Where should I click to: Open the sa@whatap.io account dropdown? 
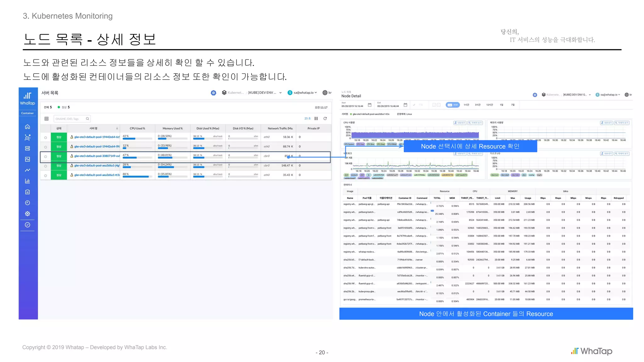click(x=303, y=93)
